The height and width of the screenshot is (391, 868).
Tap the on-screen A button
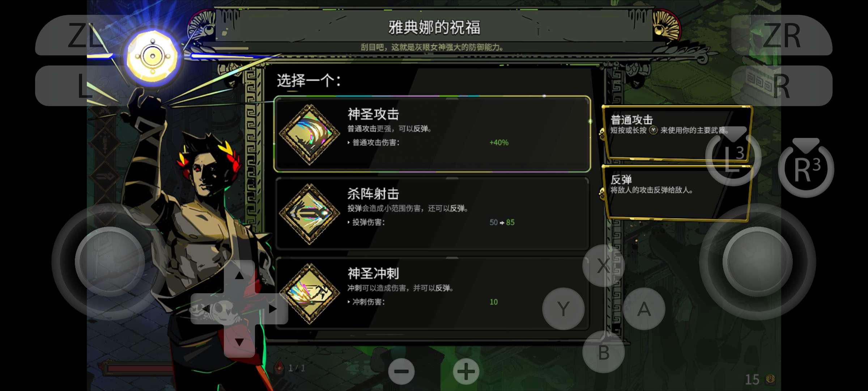pos(644,309)
